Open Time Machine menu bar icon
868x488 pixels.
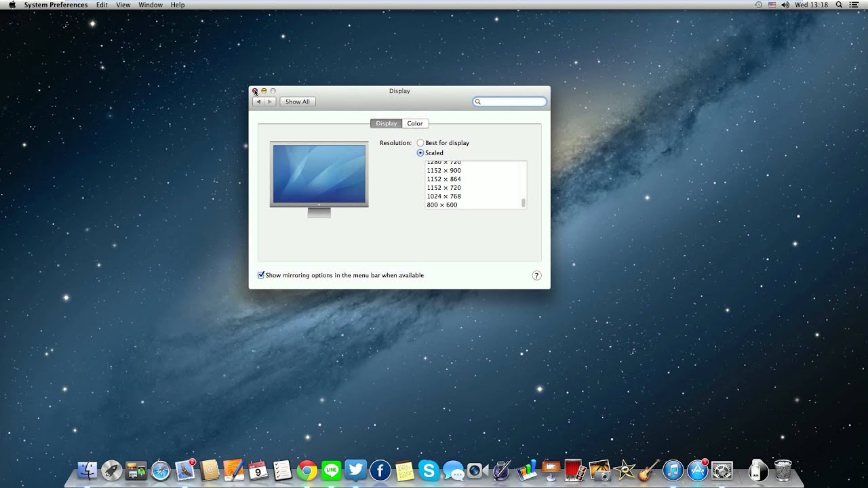click(759, 5)
